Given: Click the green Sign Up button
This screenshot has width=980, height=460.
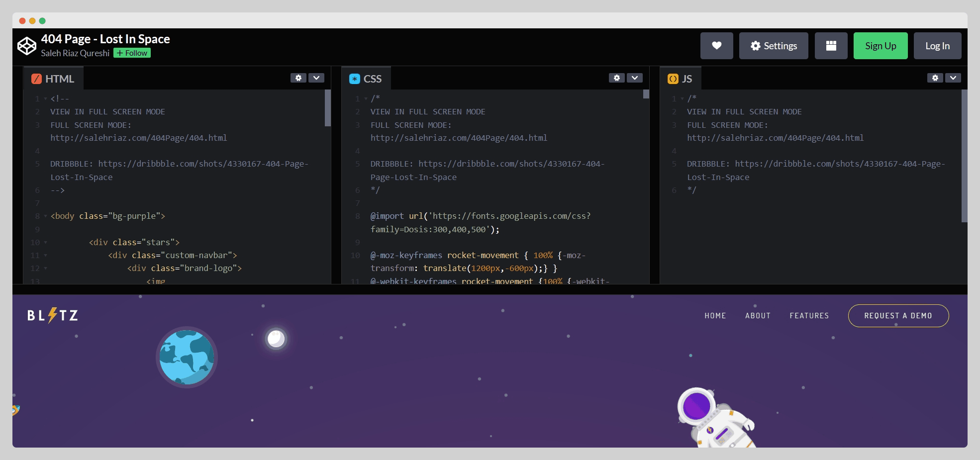Looking at the screenshot, I should (x=880, y=46).
